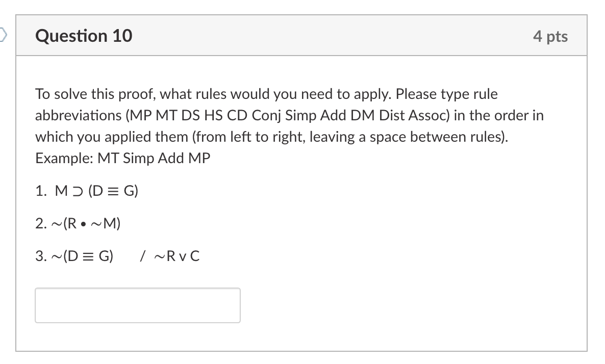Select the Question 10 heading

(x=84, y=36)
